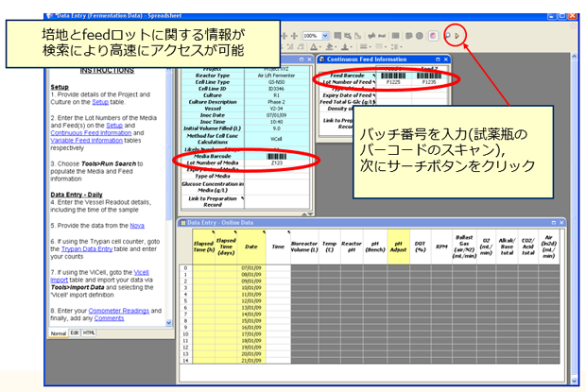Open the Nova link in step 5
The width and height of the screenshot is (586, 392).
(x=137, y=226)
